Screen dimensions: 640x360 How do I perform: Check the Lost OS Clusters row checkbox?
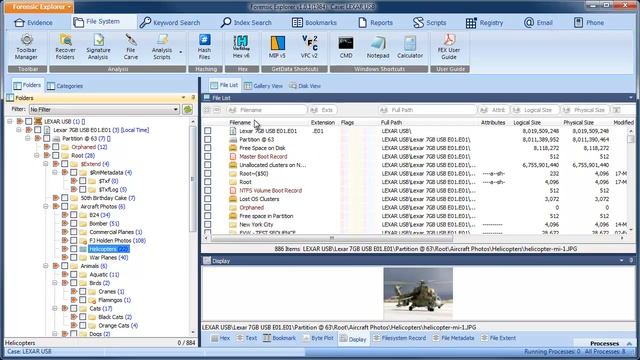208,199
